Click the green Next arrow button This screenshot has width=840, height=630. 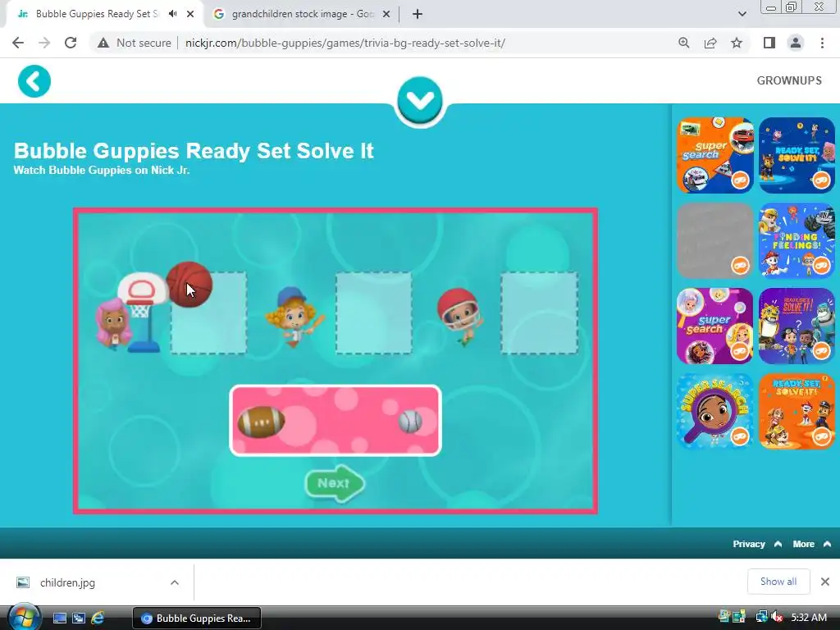point(335,484)
